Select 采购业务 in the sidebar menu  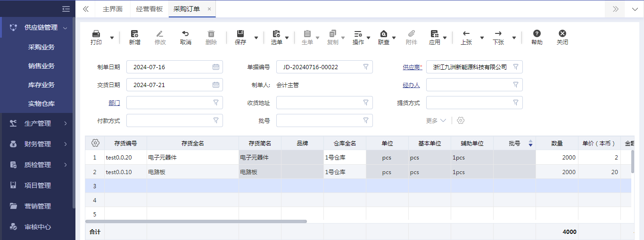pos(41,47)
